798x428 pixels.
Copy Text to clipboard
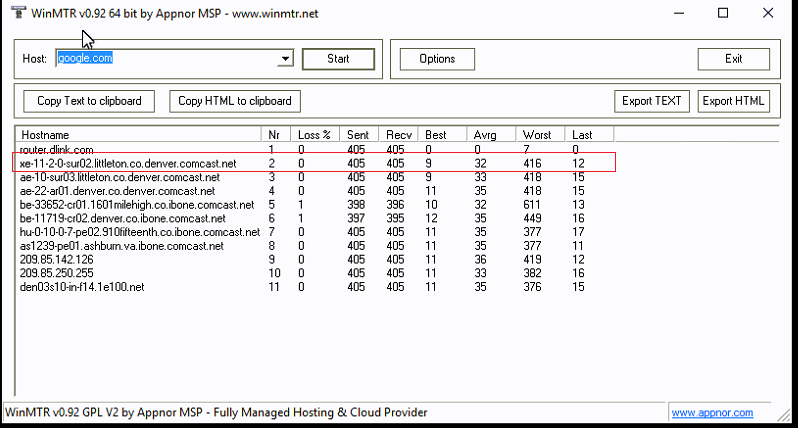(89, 101)
